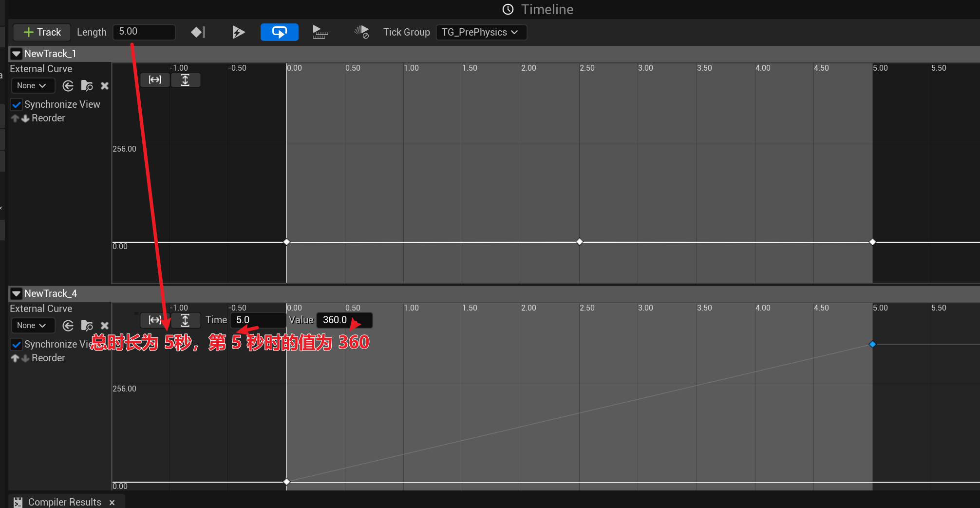Image resolution: width=980 pixels, height=508 pixels.
Task: Zoom to fit horizontal in NewTrack_1
Action: tap(155, 79)
